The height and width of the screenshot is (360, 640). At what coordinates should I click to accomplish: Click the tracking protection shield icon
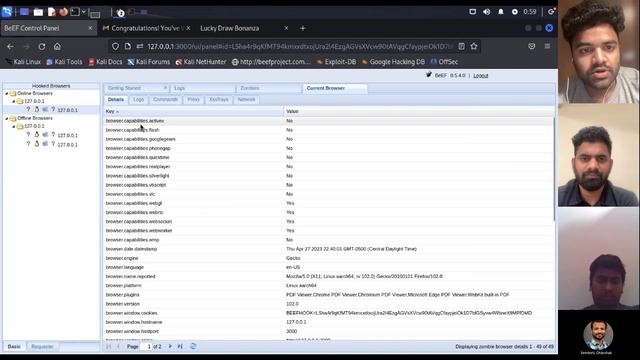point(116,47)
